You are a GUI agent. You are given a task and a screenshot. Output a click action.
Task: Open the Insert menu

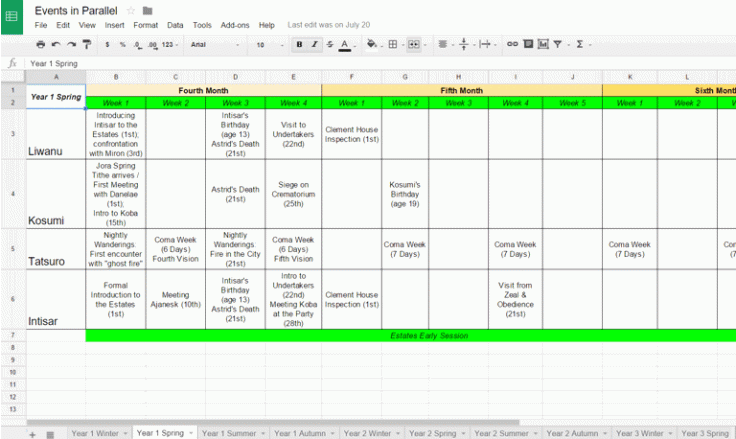click(115, 25)
